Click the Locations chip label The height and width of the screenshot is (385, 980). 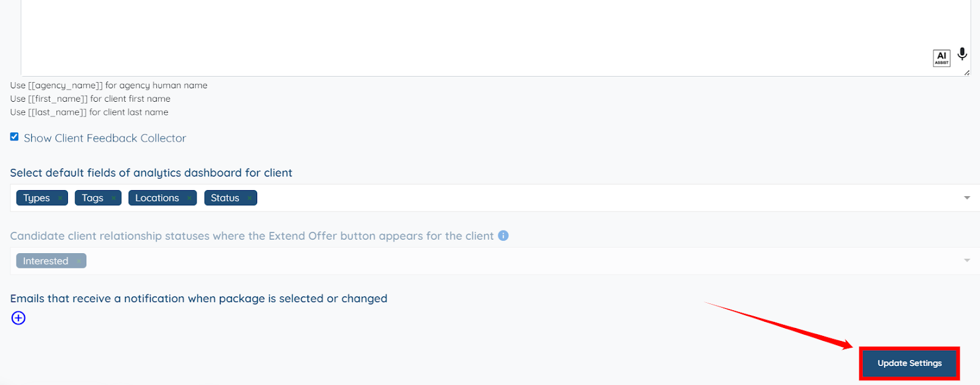click(x=157, y=198)
